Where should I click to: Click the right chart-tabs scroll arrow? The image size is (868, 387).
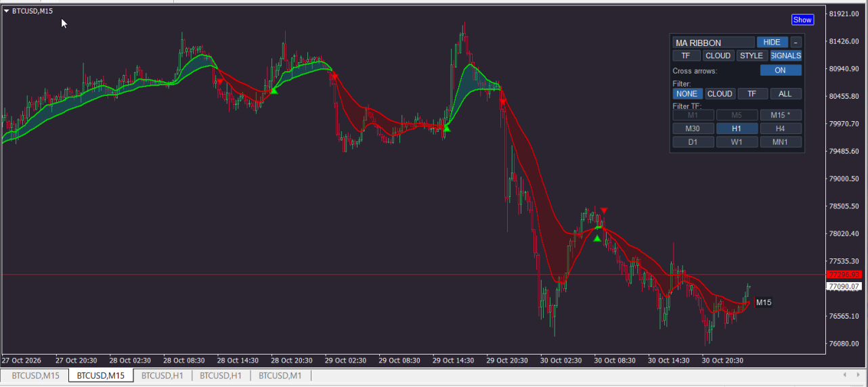click(858, 375)
